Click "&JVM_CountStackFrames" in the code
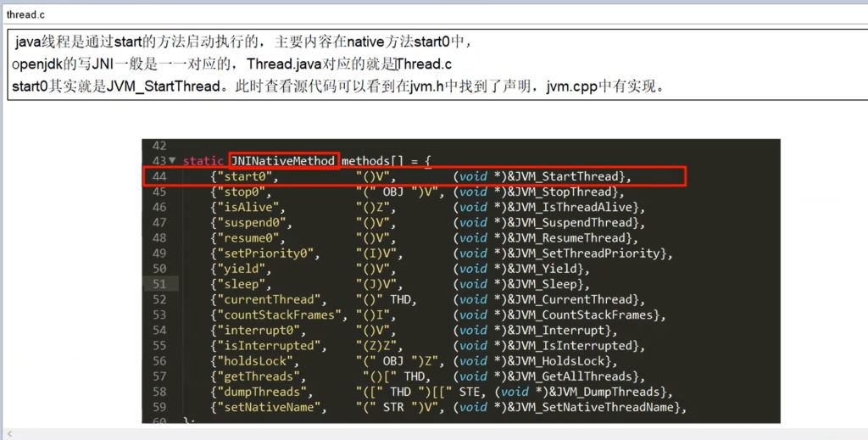The width and height of the screenshot is (868, 440). click(x=581, y=315)
